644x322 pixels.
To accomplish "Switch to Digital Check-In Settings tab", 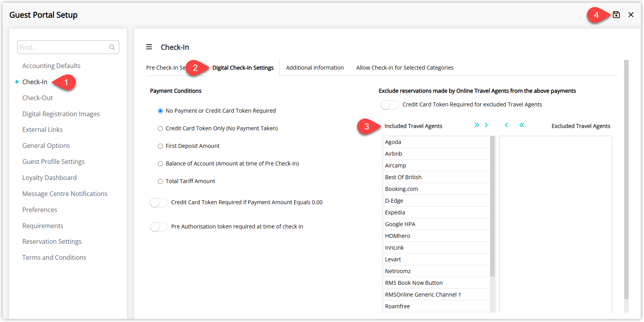I will coord(243,68).
